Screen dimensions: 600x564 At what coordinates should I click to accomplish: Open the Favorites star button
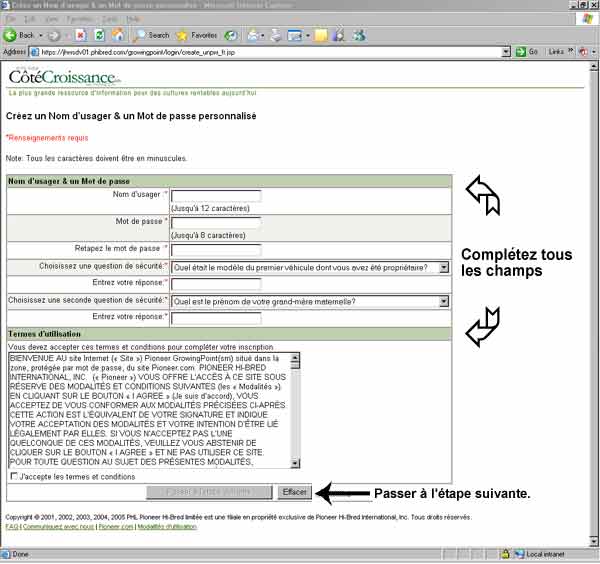pos(196,35)
